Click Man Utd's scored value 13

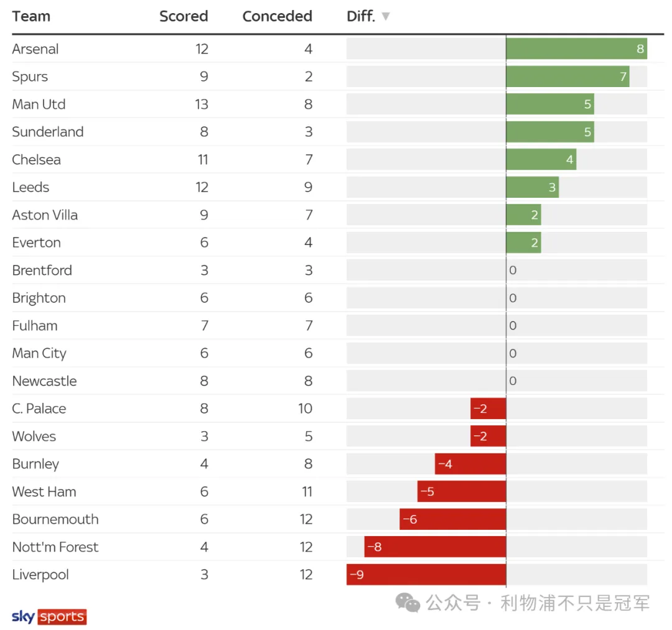coord(202,104)
